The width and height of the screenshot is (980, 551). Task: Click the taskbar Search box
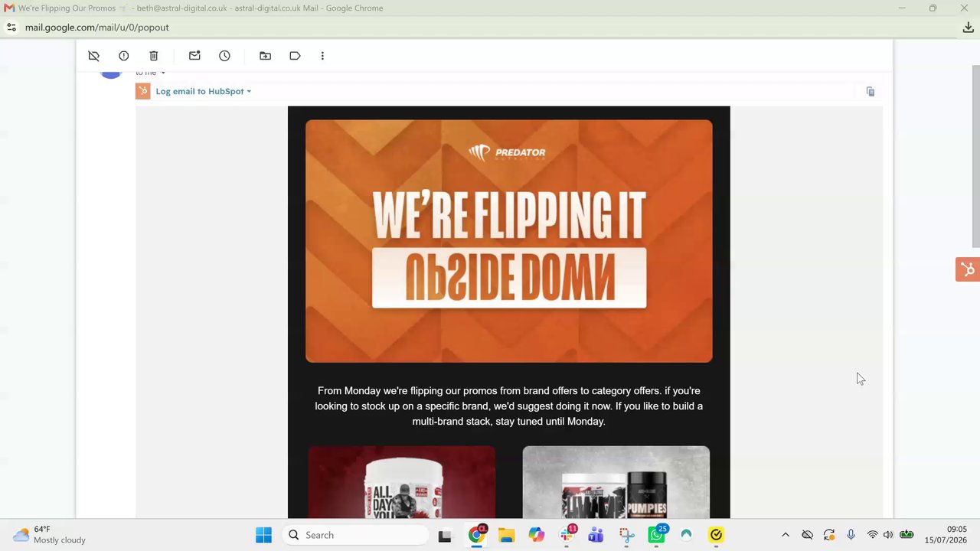pyautogui.click(x=354, y=535)
